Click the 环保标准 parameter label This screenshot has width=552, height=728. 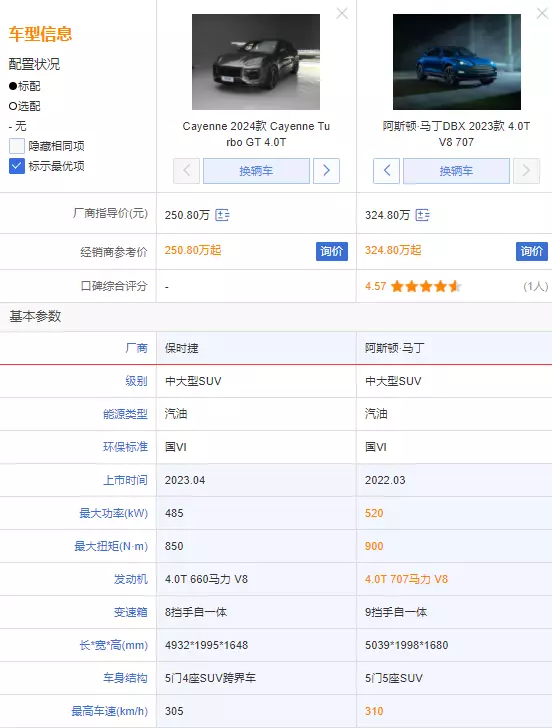pos(125,447)
